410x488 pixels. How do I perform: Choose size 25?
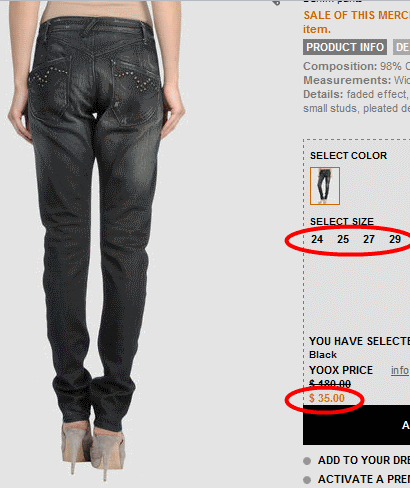pyautogui.click(x=343, y=239)
